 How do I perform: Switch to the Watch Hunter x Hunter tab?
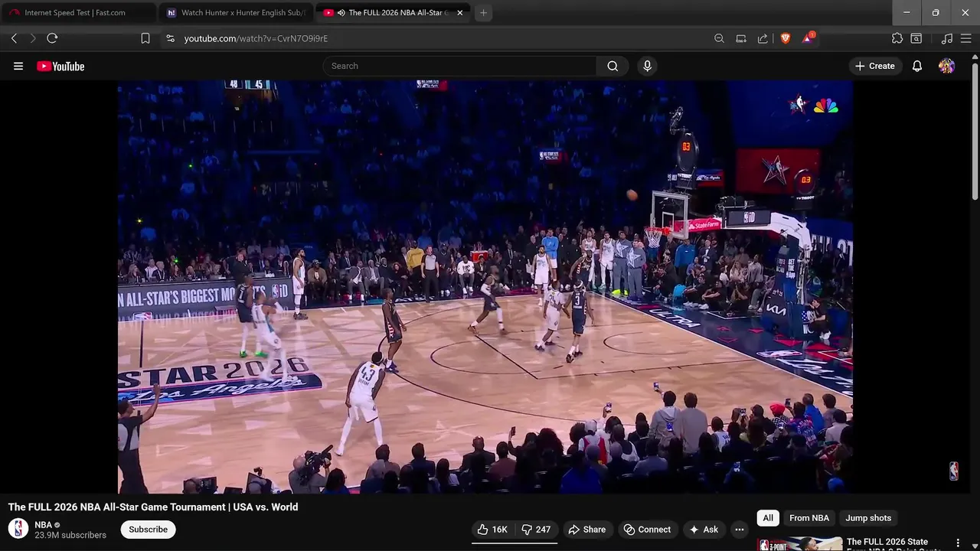pos(236,13)
